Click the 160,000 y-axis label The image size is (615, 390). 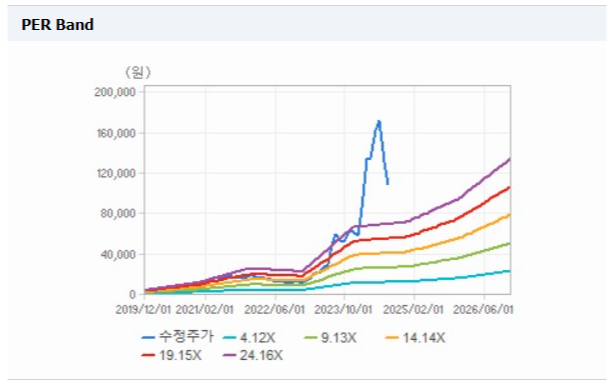pyautogui.click(x=116, y=133)
